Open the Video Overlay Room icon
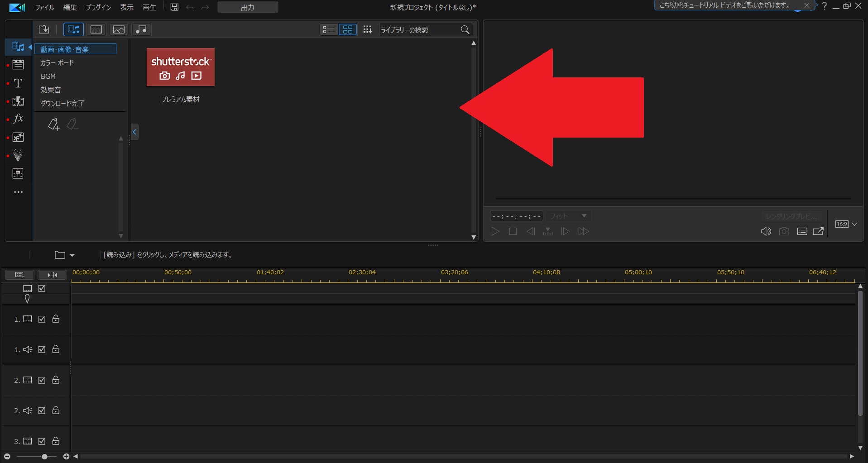The height and width of the screenshot is (463, 868). 18,137
